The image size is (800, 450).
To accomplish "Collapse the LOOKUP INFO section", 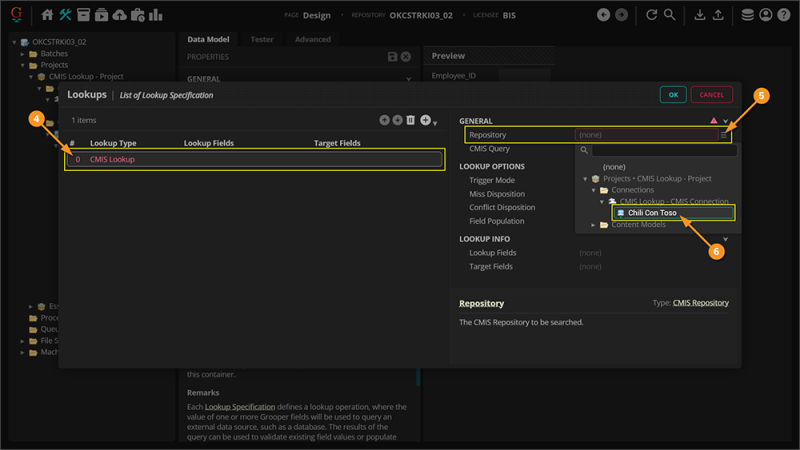I will (725, 239).
